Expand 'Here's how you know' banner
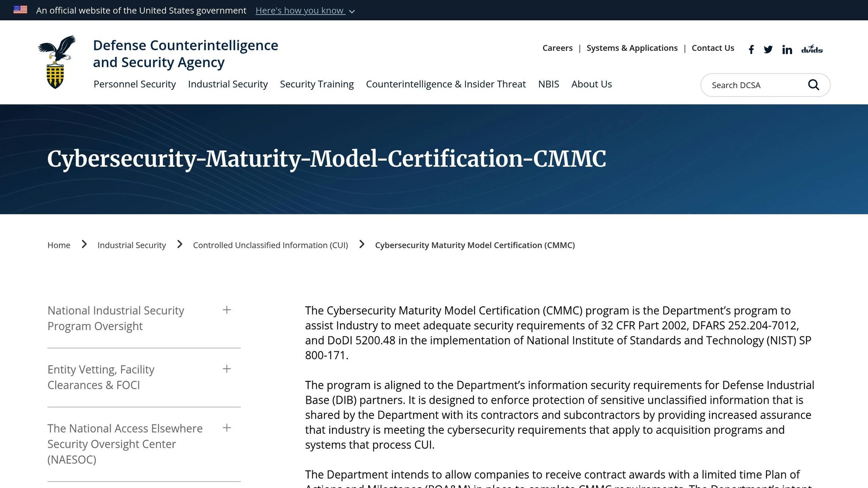Viewport: 868px width, 488px height. [305, 11]
